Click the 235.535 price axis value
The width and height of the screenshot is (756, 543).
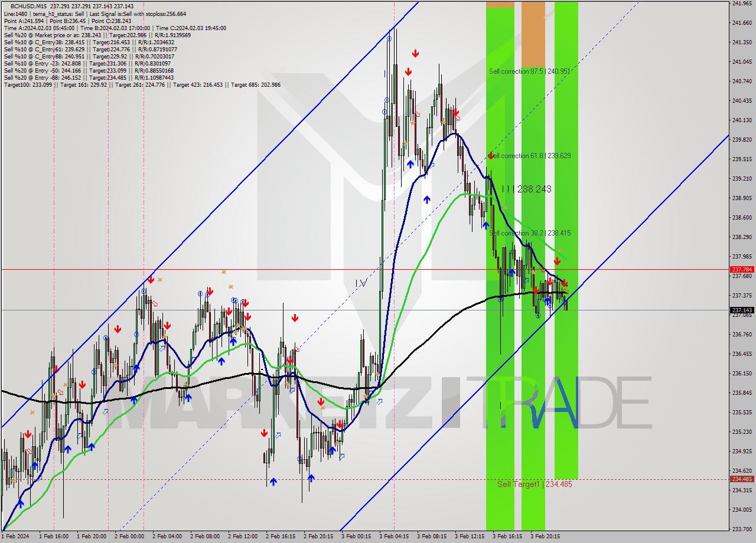(x=742, y=413)
